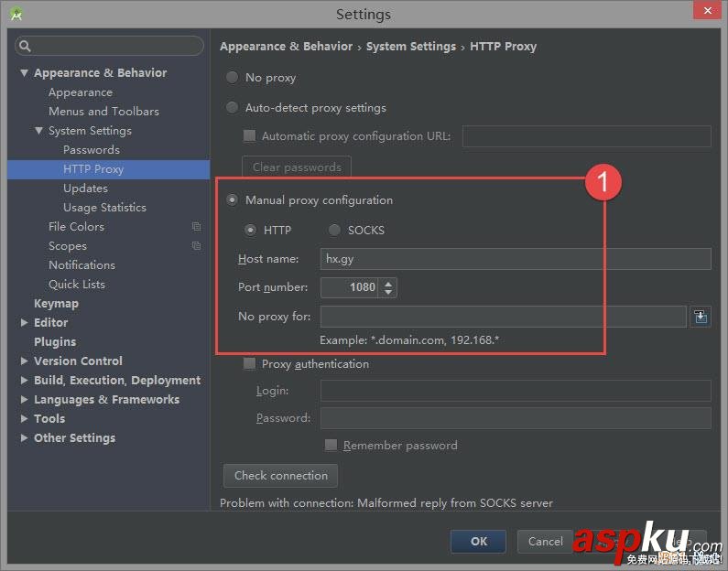Screen dimensions: 728x571
Task: Toggle the Remember password checkbox
Action: 331,446
